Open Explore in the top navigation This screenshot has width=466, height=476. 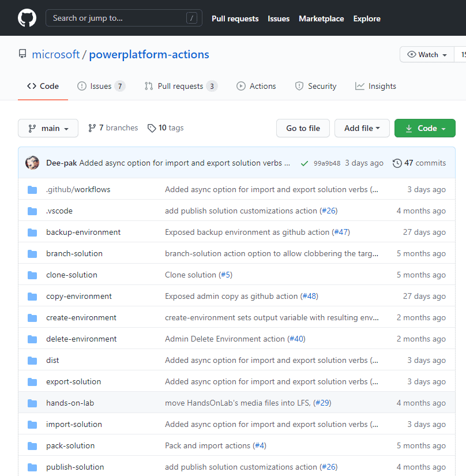[x=367, y=18]
